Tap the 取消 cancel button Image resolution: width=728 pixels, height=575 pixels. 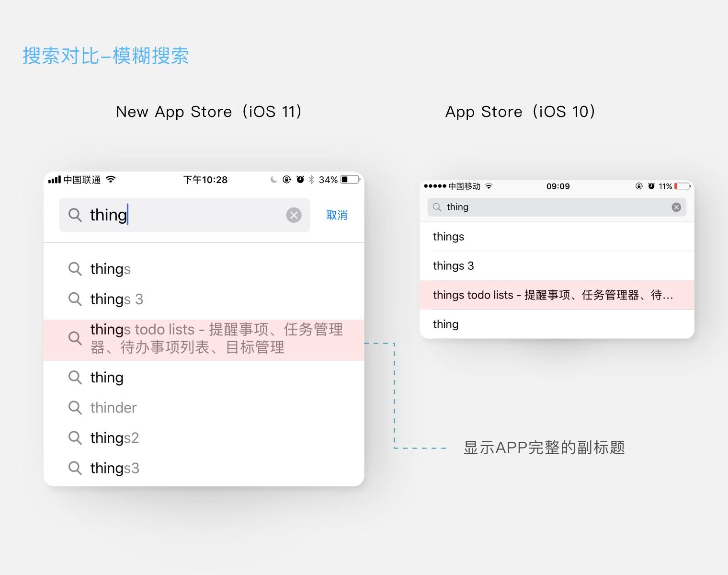337,215
